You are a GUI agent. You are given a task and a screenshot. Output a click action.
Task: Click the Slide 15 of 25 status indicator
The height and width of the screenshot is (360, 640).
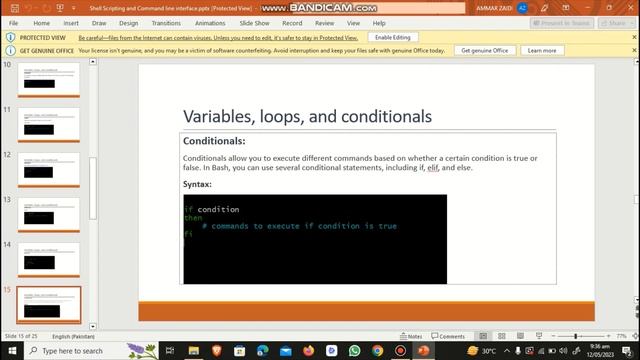(x=21, y=336)
